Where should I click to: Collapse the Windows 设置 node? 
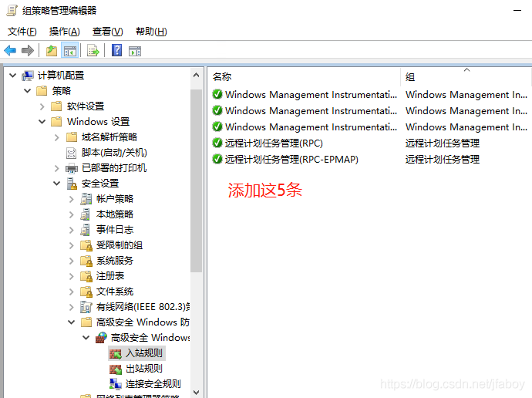42,121
